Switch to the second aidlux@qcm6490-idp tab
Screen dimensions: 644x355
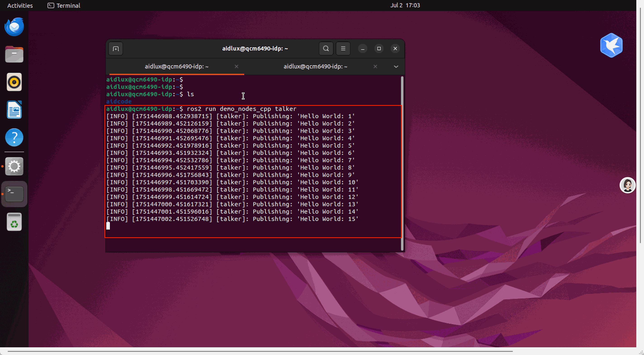(315, 66)
